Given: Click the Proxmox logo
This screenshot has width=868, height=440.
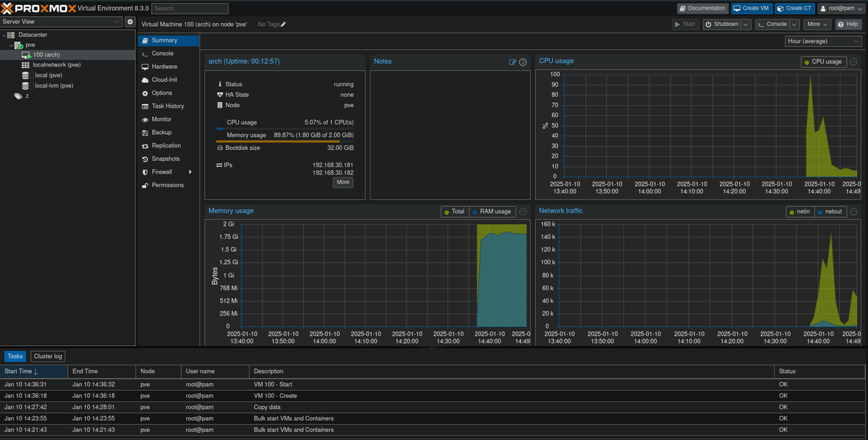Looking at the screenshot, I should click(x=39, y=8).
